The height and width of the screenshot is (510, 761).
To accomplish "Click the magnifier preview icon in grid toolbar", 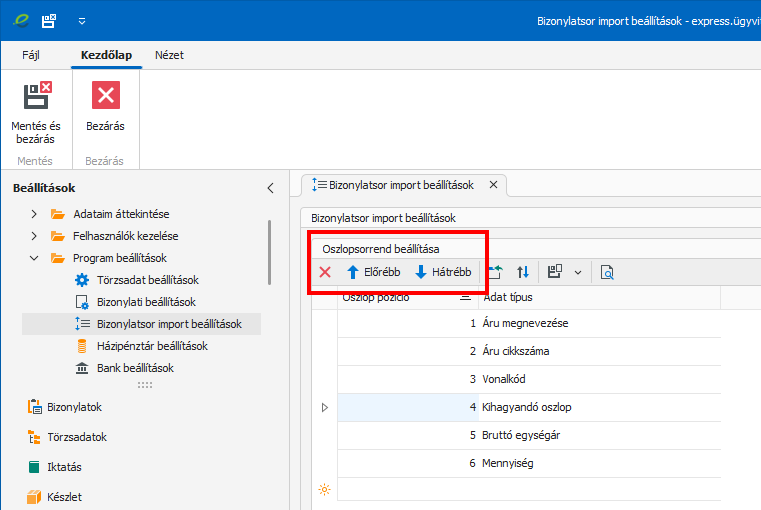I will tap(606, 272).
